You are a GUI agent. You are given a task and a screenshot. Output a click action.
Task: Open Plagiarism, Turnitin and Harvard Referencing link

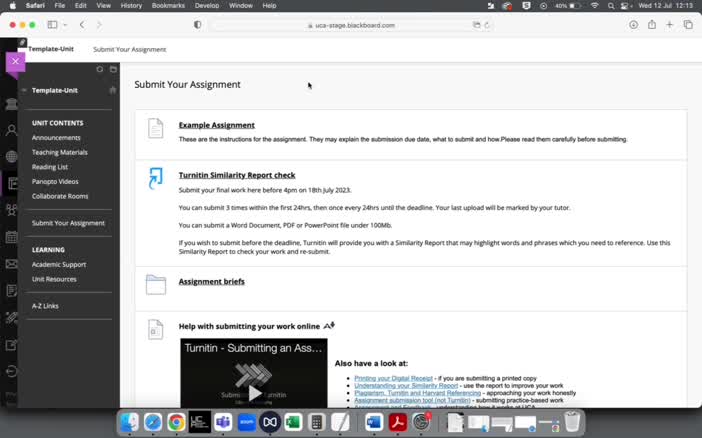click(x=417, y=393)
